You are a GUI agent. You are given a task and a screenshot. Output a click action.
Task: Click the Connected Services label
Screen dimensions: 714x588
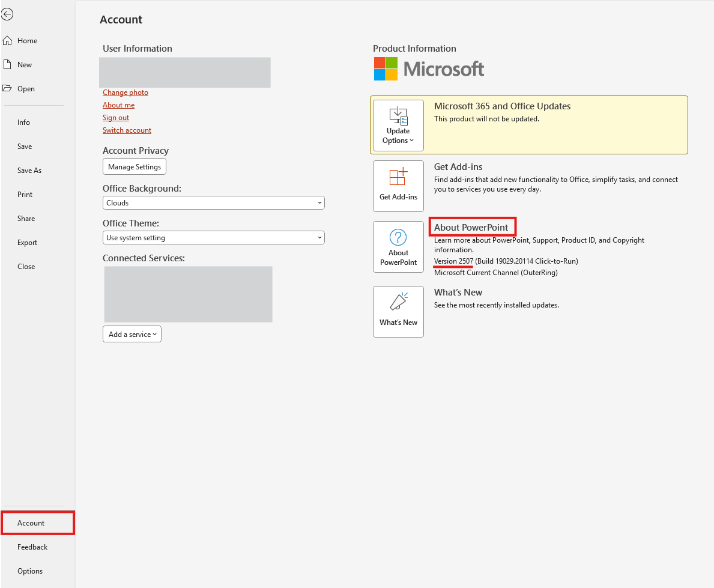[x=144, y=258]
